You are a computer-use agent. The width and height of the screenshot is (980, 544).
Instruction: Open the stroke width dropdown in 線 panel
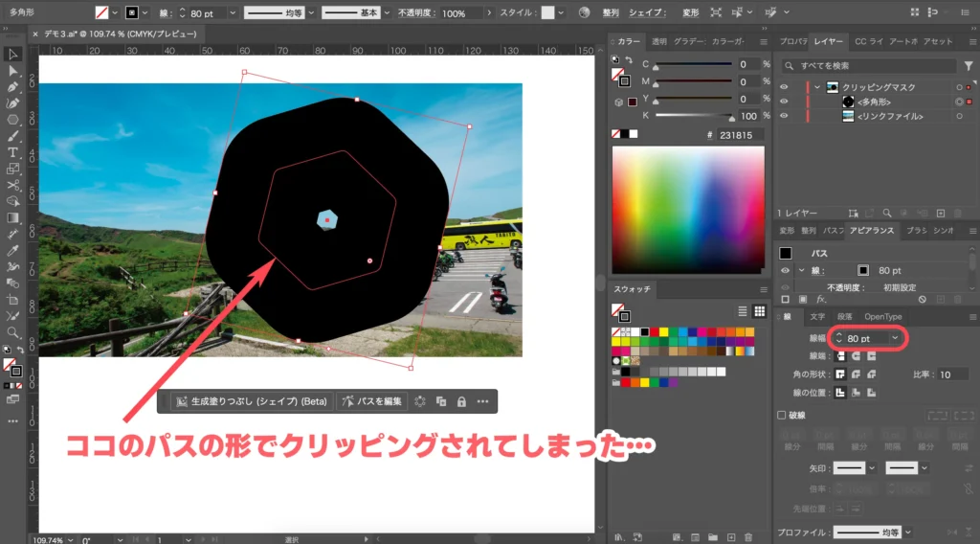point(895,338)
